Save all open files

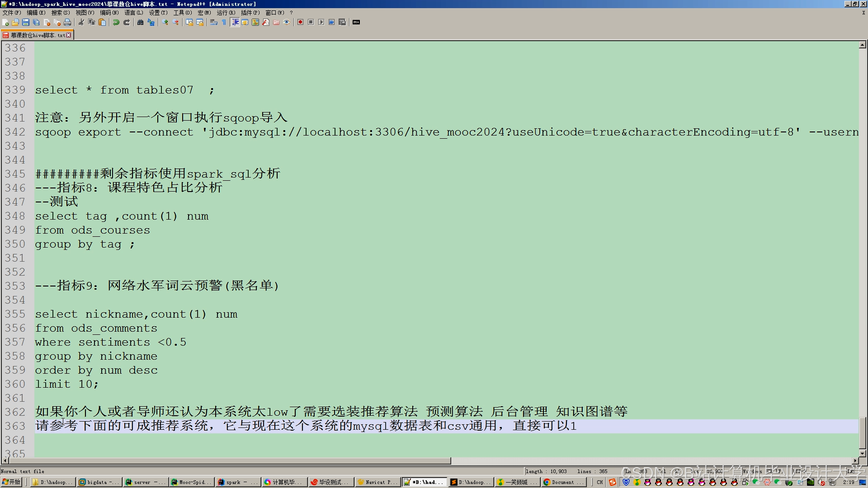35,22
